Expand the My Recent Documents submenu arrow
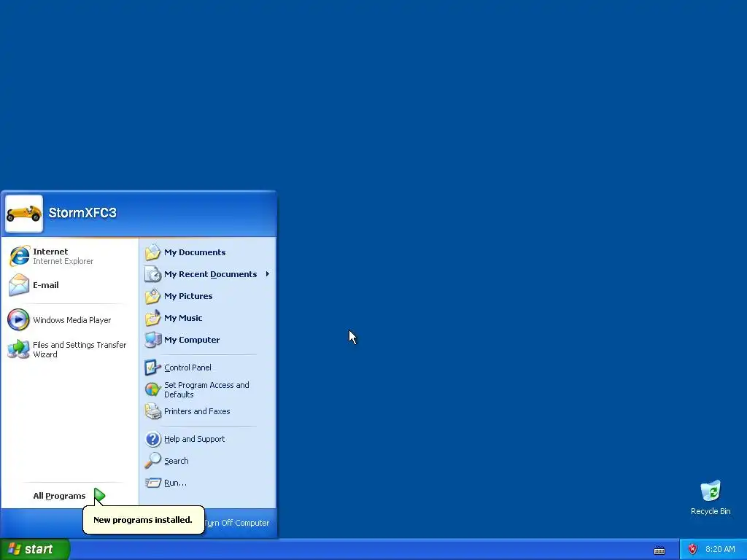 [268, 274]
